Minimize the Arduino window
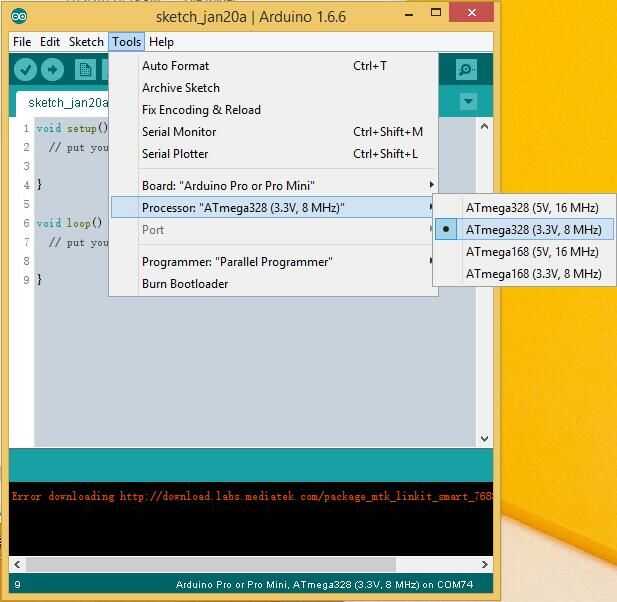This screenshot has height=602, width=617. click(x=409, y=14)
